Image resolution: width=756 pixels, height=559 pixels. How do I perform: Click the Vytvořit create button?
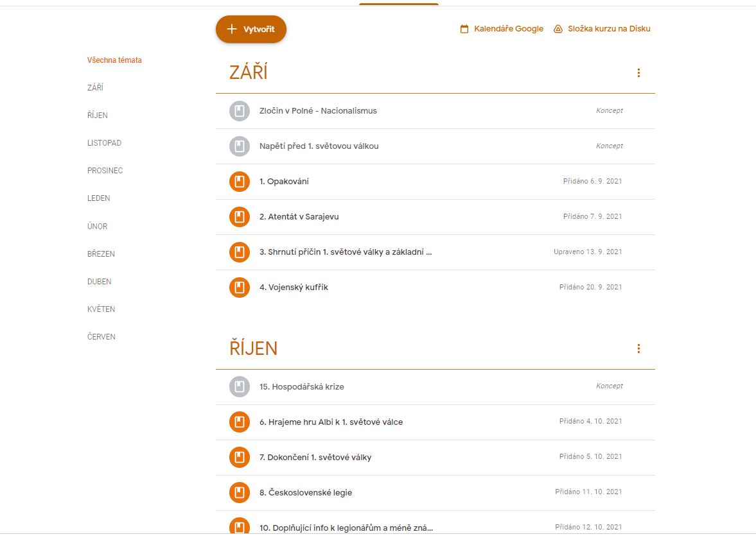251,29
